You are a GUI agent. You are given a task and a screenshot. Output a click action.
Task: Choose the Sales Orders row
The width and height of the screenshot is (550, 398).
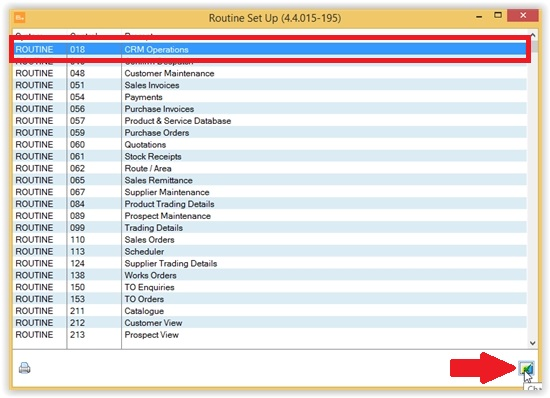[x=269, y=240]
